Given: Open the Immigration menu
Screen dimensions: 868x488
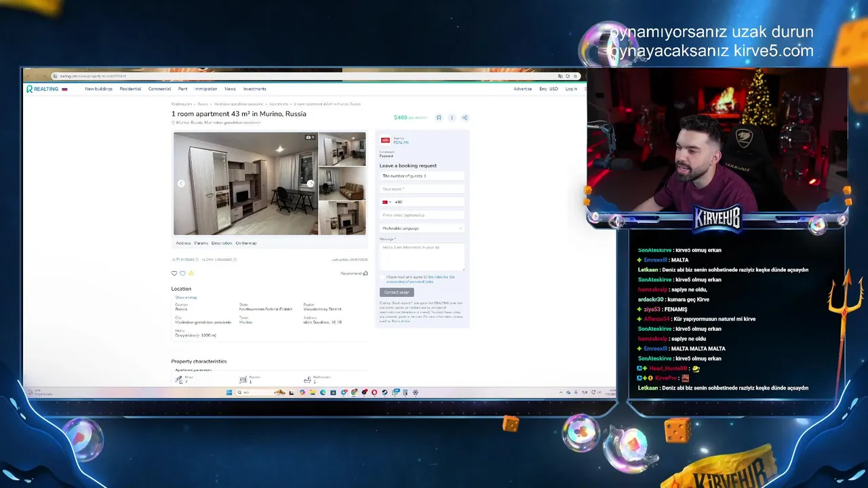Looking at the screenshot, I should tap(206, 89).
